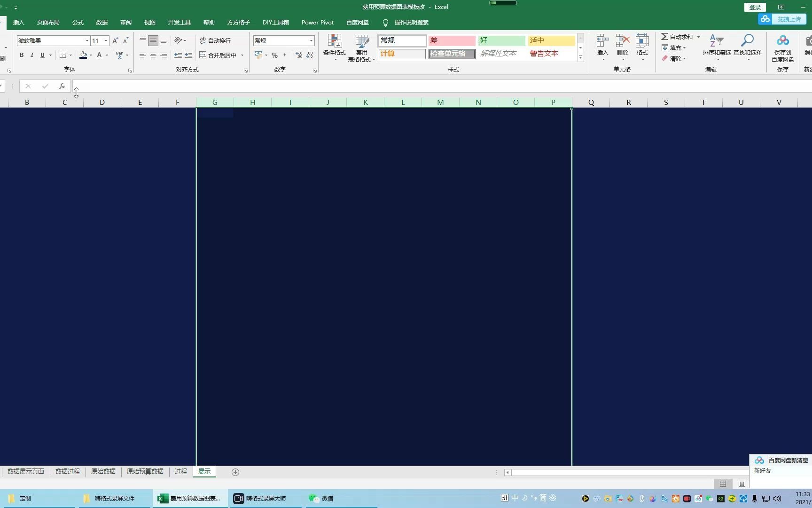Apply font color A
This screenshot has width=812, height=508.
99,55
